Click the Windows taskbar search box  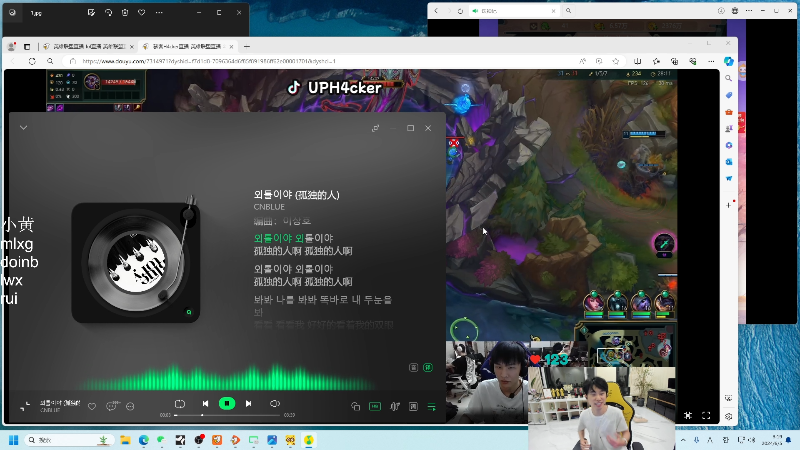(x=68, y=440)
